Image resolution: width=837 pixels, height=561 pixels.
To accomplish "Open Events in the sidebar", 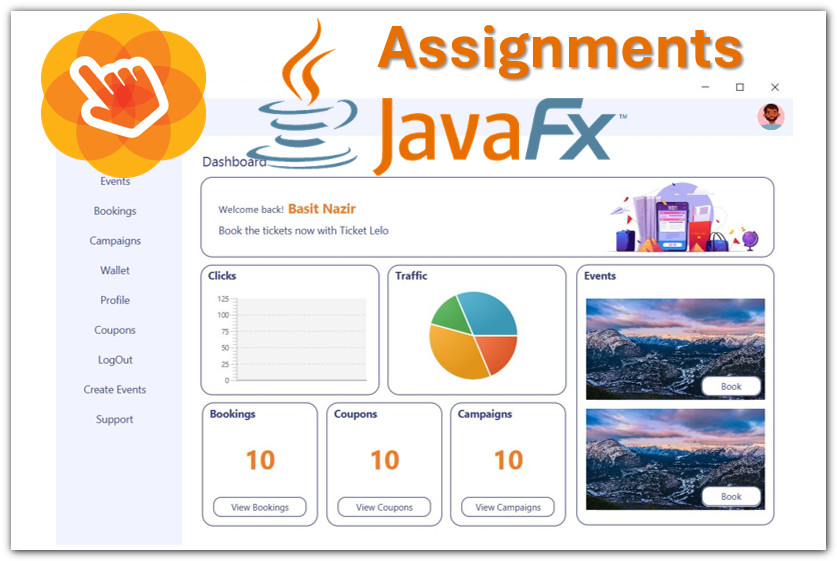I will (115, 181).
